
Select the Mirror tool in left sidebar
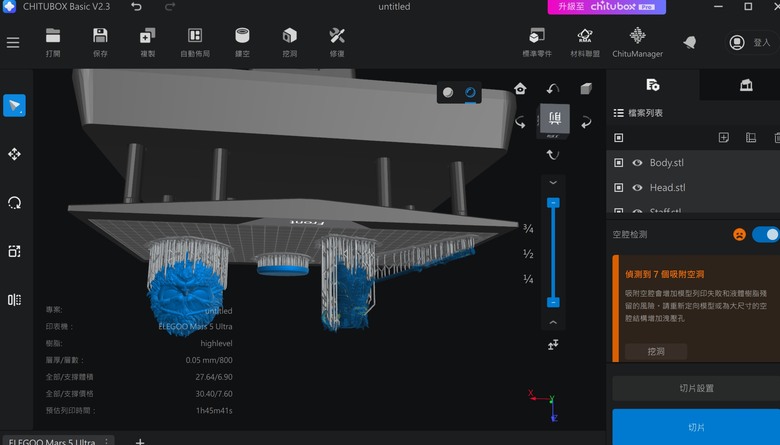(14, 300)
